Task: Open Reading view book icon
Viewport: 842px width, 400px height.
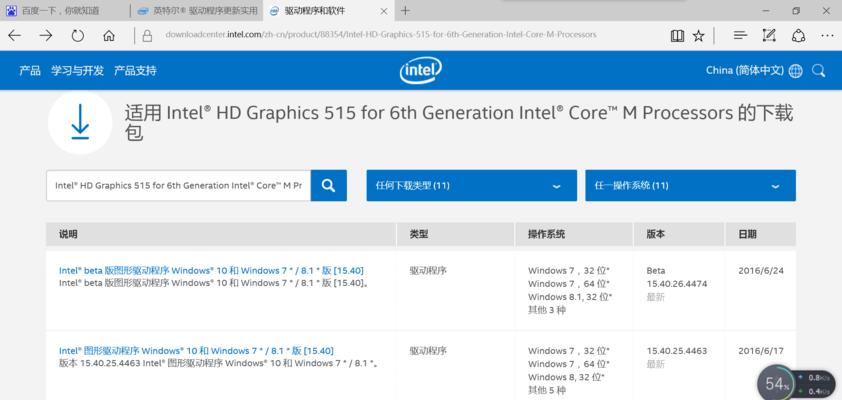Action: [x=677, y=35]
